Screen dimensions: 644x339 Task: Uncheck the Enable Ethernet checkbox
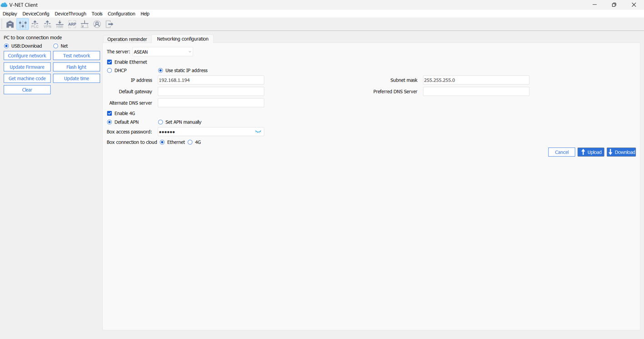(x=110, y=62)
